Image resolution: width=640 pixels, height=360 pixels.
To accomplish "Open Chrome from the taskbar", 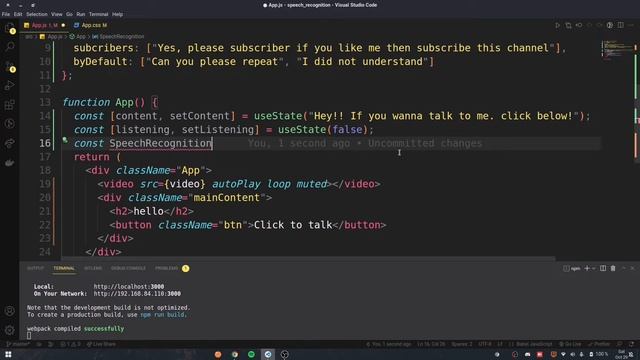I will 235,354.
